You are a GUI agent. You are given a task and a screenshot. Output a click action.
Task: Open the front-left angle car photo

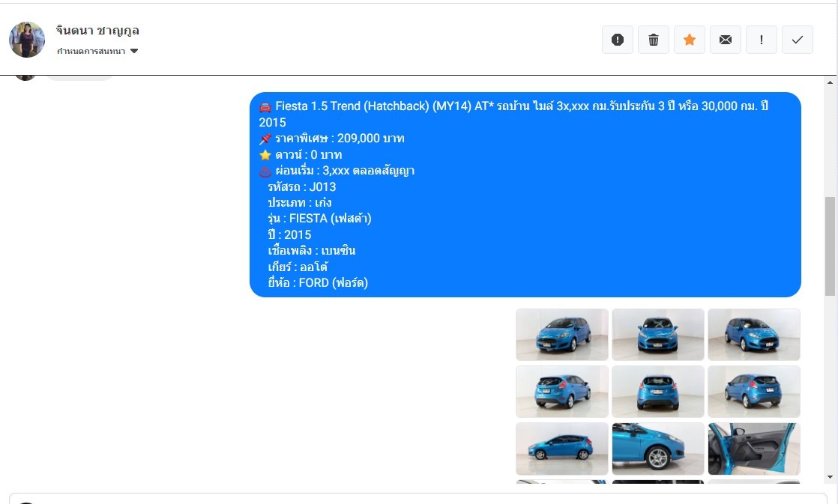click(x=561, y=335)
